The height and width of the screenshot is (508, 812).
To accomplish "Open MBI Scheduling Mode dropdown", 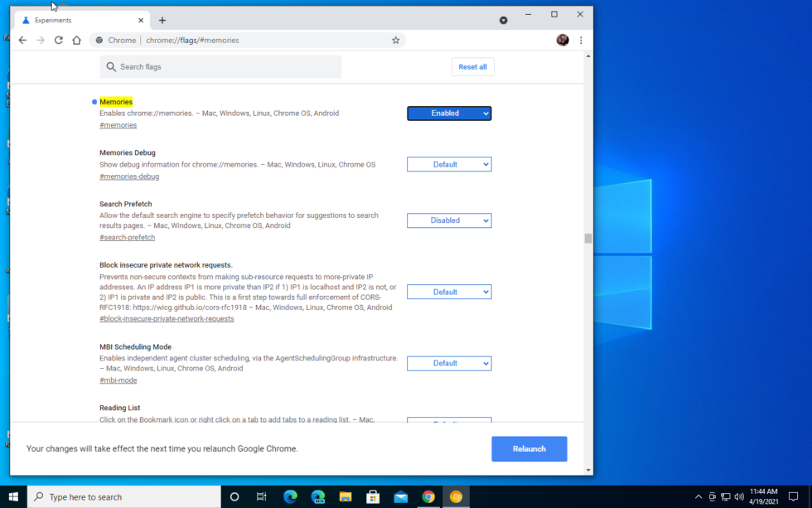I will (449, 363).
